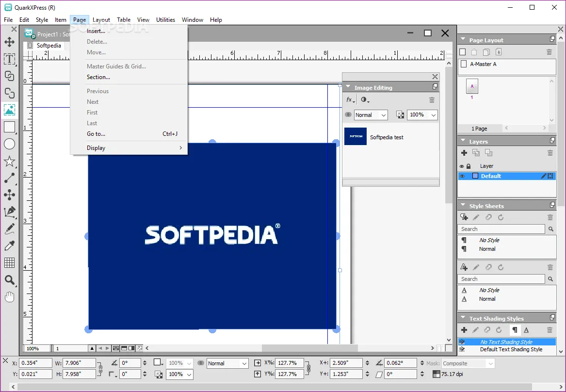Screen dimensions: 566x392
Task: Collapse the Image Editing palette
Action: pyautogui.click(x=348, y=87)
